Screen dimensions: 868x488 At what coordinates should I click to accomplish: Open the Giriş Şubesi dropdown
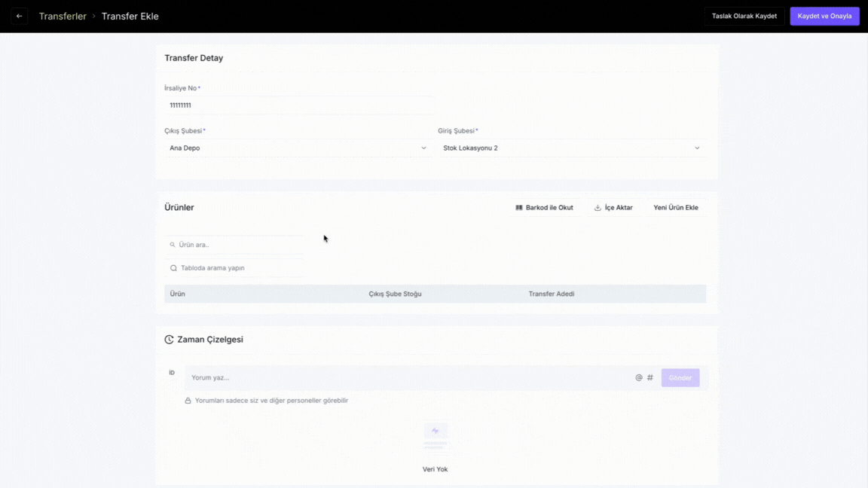572,148
